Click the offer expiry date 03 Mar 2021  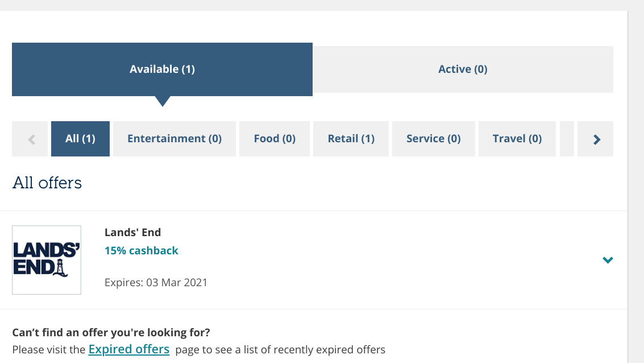[x=156, y=282]
